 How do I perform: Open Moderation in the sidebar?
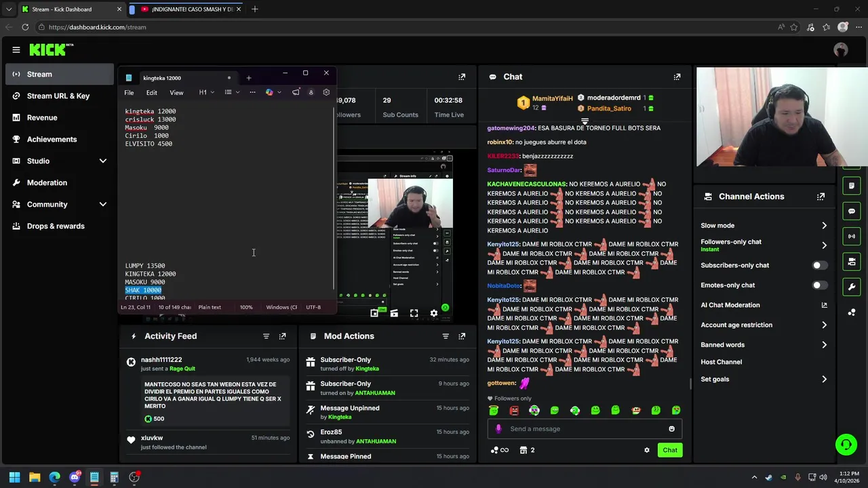[60, 182]
